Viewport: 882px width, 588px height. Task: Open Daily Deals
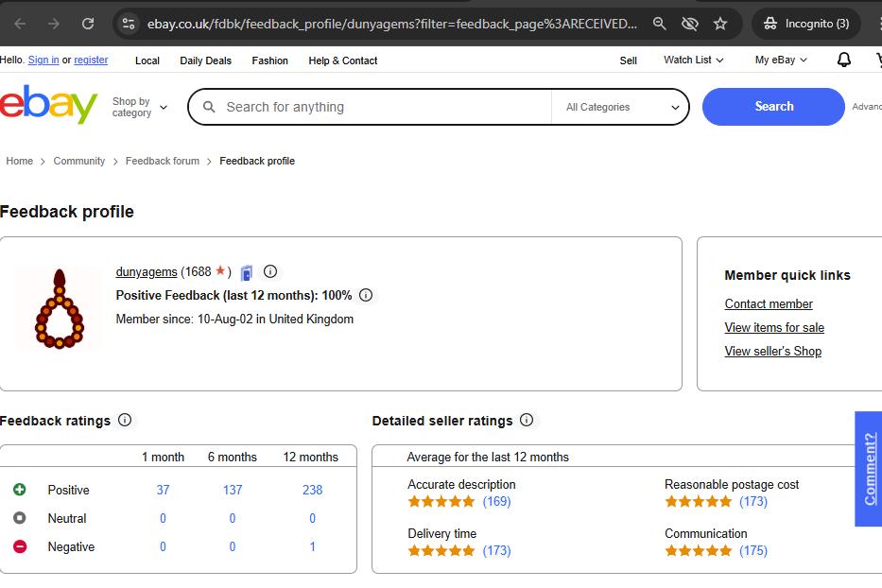coord(205,61)
